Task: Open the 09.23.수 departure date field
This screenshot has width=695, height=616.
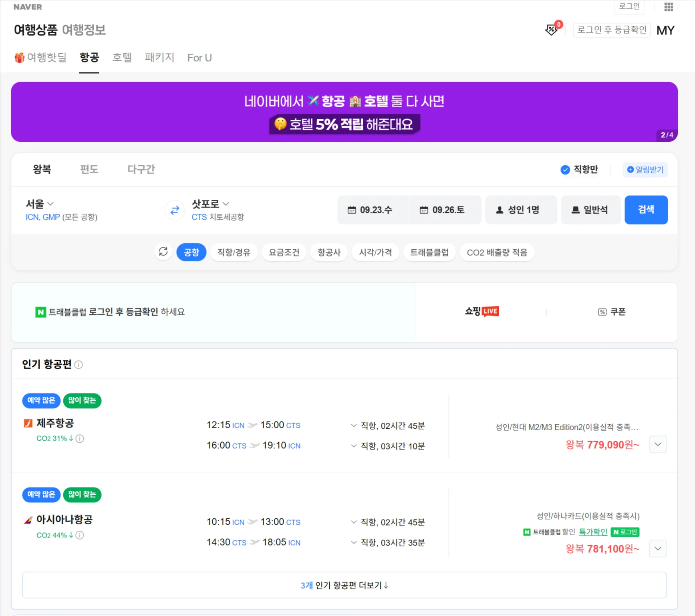Action: pos(370,210)
